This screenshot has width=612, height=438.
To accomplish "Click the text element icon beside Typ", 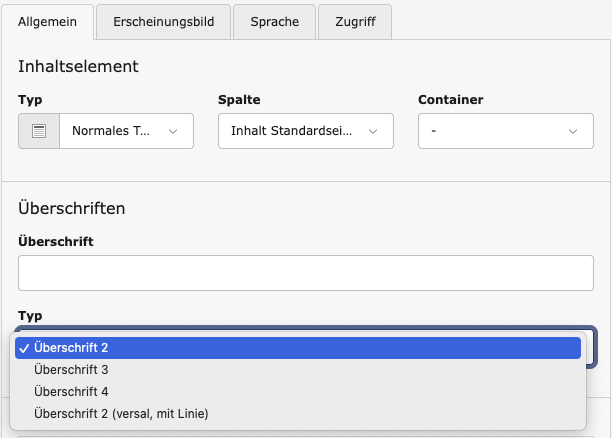I will click(x=39, y=131).
